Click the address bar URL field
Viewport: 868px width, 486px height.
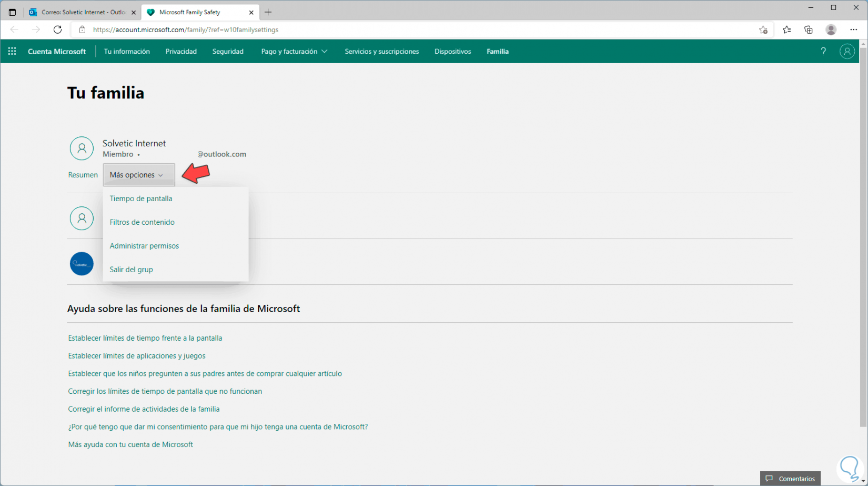(421, 29)
